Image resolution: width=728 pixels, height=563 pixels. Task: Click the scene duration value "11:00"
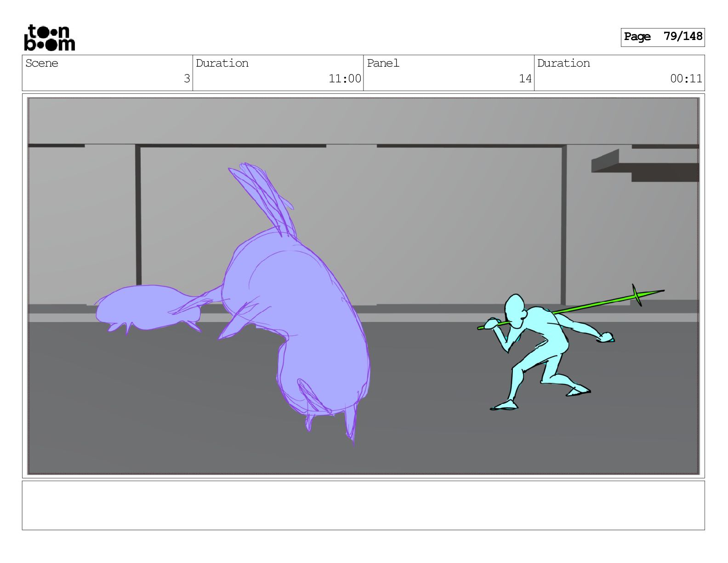[345, 79]
